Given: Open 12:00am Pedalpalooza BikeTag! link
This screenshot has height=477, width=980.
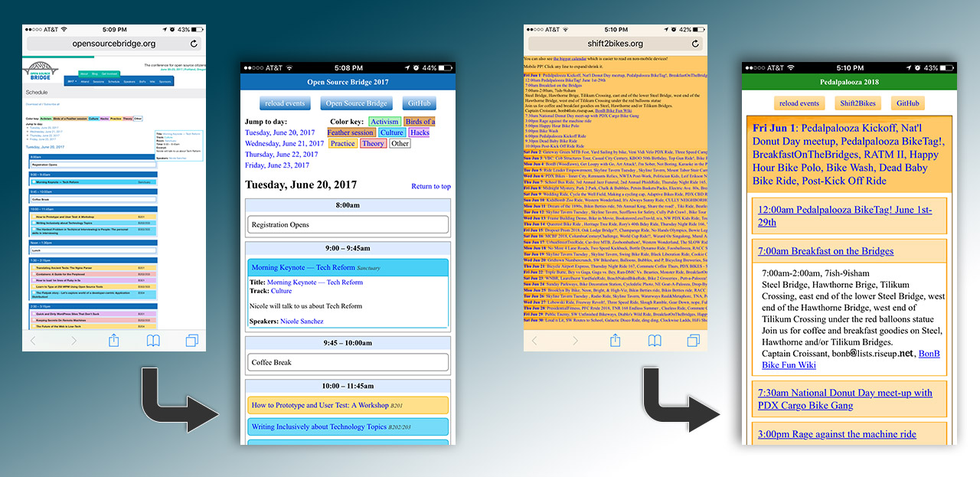Looking at the screenshot, I should point(844,216).
